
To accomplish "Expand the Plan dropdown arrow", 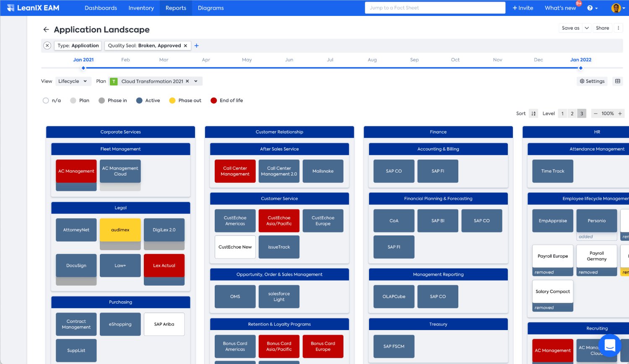I will (196, 81).
